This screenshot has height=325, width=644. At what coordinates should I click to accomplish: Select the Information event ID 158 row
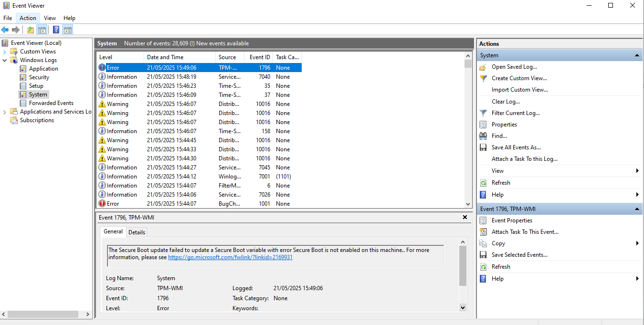(x=200, y=131)
